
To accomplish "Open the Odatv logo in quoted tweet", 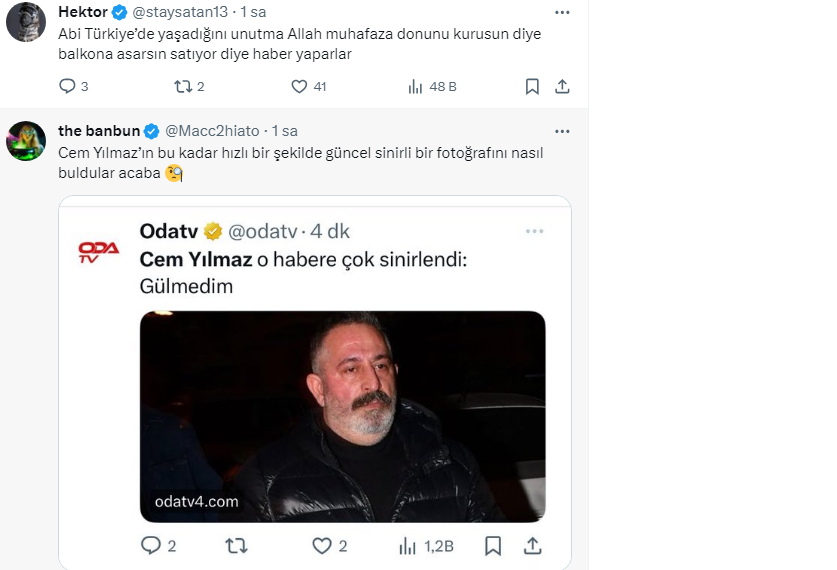I will tap(99, 253).
